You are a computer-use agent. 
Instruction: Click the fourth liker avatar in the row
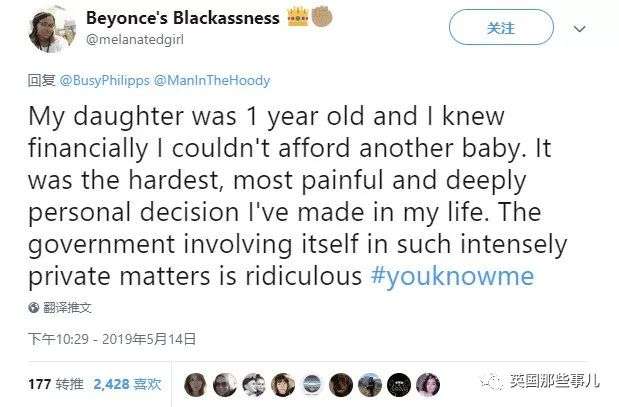(283, 382)
